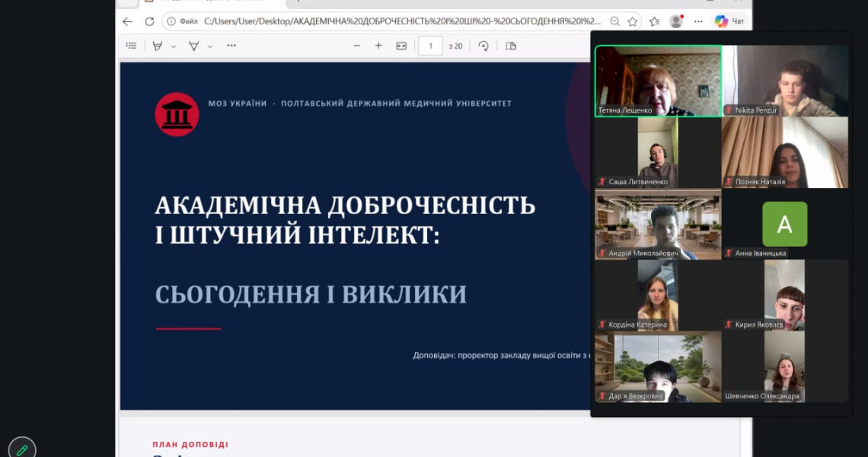Click muted mic icon of Анна Іваницька
Image resolution: width=868 pixels, height=457 pixels.
tap(729, 253)
